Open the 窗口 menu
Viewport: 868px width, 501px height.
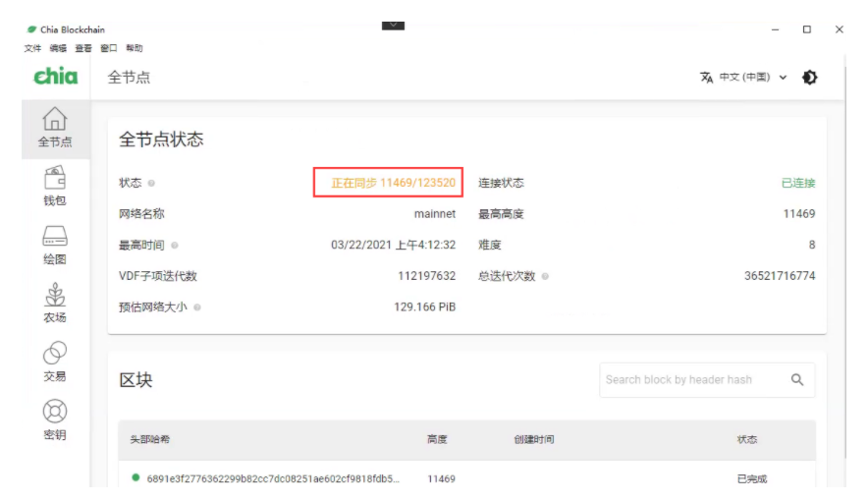[x=109, y=48]
